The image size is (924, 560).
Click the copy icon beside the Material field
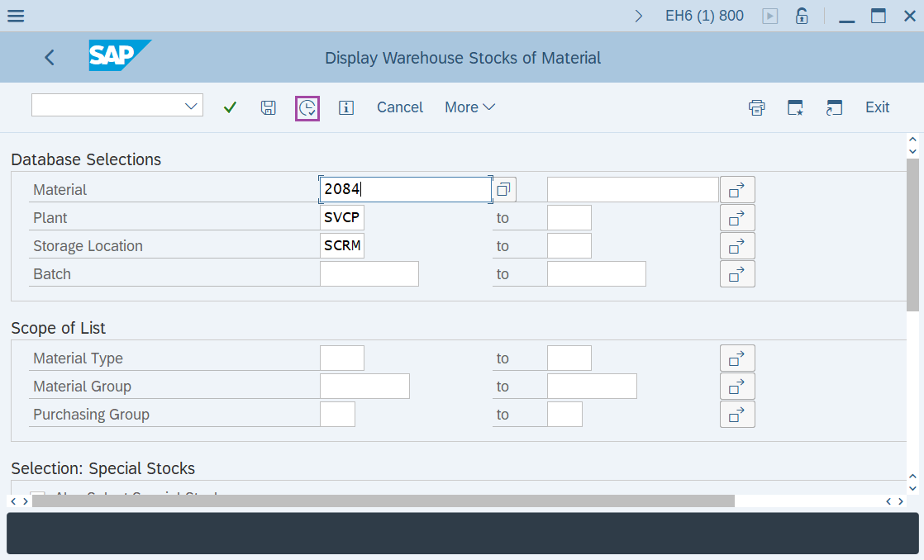503,189
